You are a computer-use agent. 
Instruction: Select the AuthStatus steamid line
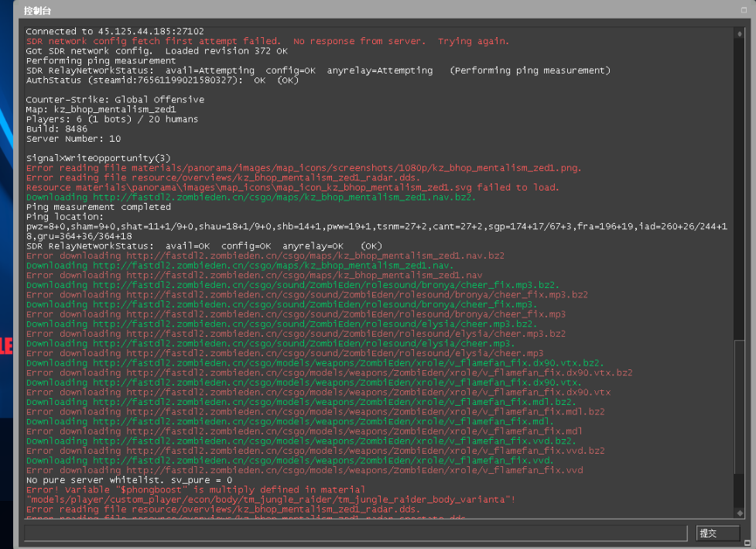click(x=162, y=80)
